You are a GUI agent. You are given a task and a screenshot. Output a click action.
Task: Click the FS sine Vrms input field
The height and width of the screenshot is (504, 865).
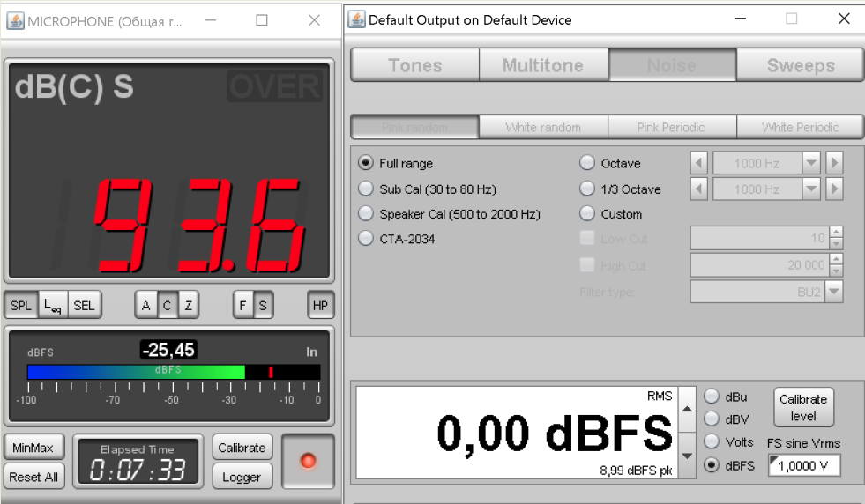(803, 466)
